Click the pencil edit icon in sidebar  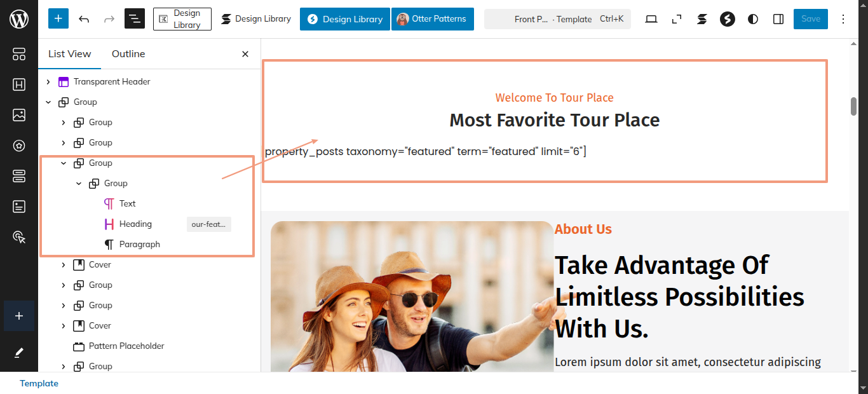tap(19, 352)
